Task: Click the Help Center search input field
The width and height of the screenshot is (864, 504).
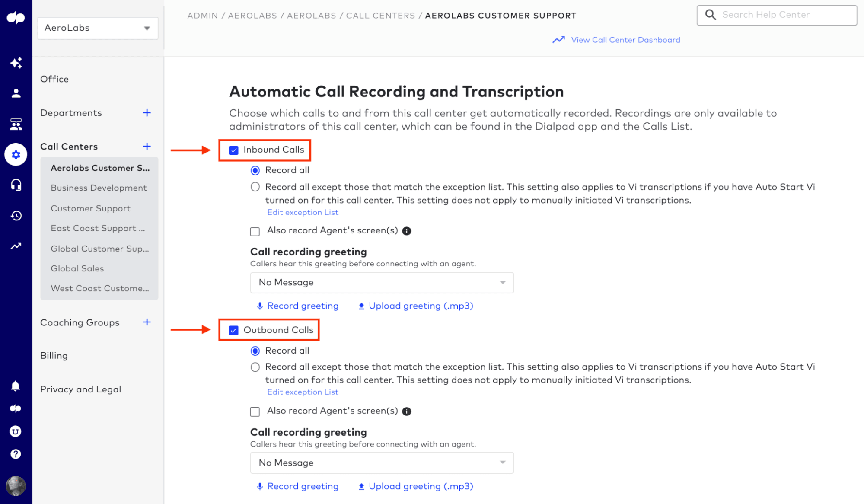Action: click(x=778, y=15)
